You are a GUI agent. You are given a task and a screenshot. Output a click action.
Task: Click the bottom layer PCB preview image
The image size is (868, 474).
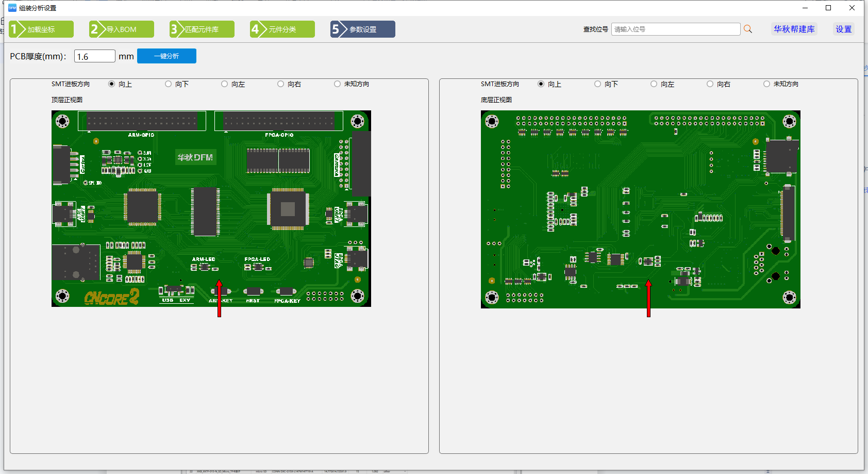641,209
